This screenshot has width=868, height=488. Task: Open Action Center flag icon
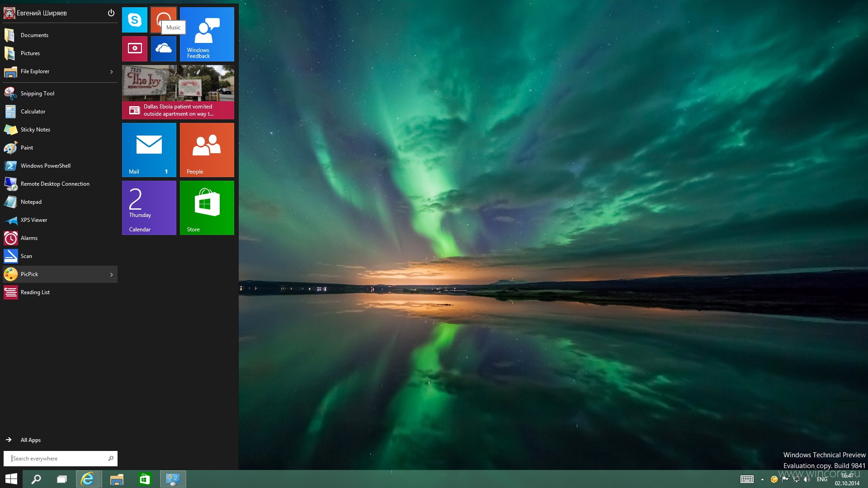click(785, 479)
